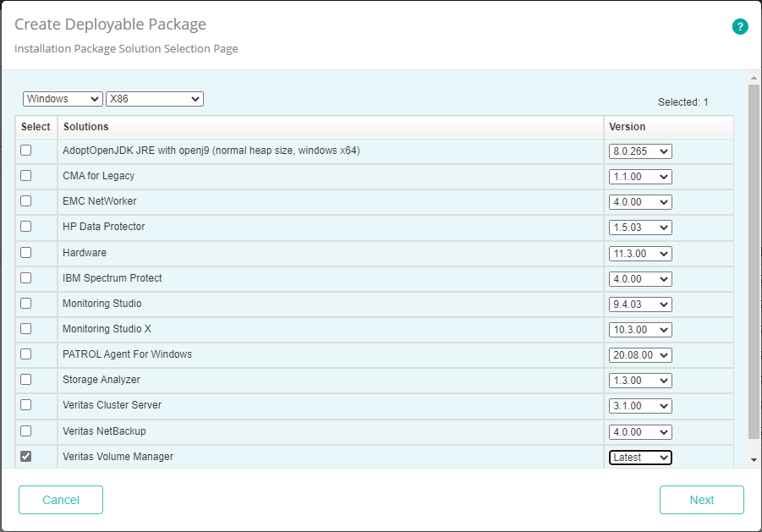Open the architecture dropdown showing X86
The image size is (762, 532).
coord(154,98)
